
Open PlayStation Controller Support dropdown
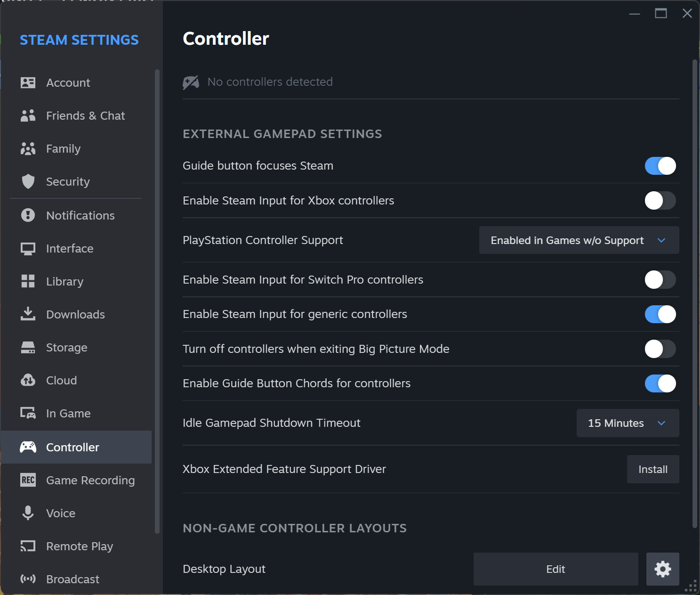point(579,240)
